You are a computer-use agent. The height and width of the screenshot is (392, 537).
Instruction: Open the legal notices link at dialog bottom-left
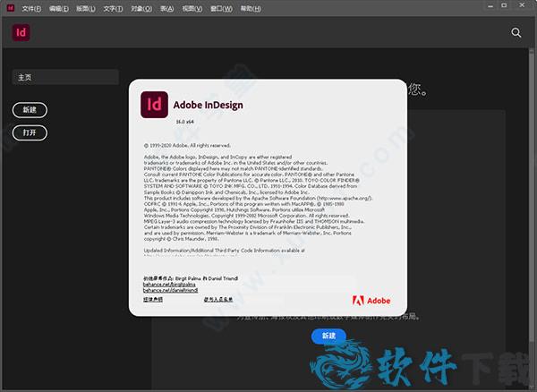click(153, 300)
